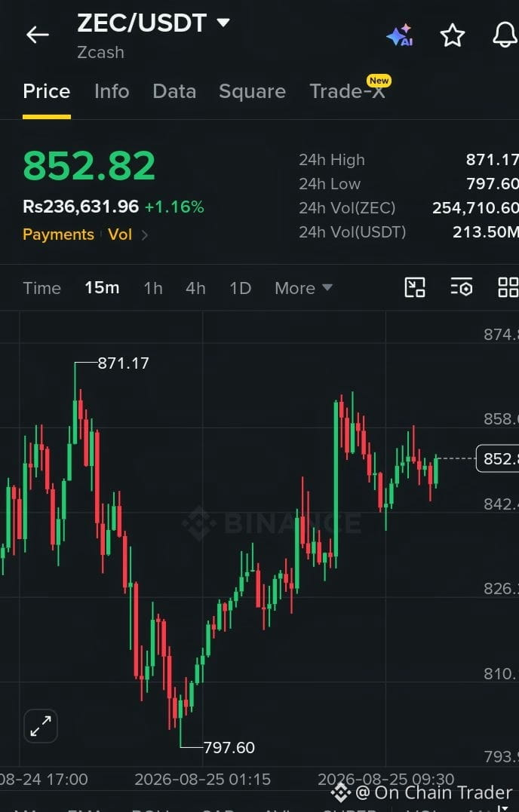Expand chart to fullscreen
This screenshot has height=812, width=519.
tap(41, 726)
